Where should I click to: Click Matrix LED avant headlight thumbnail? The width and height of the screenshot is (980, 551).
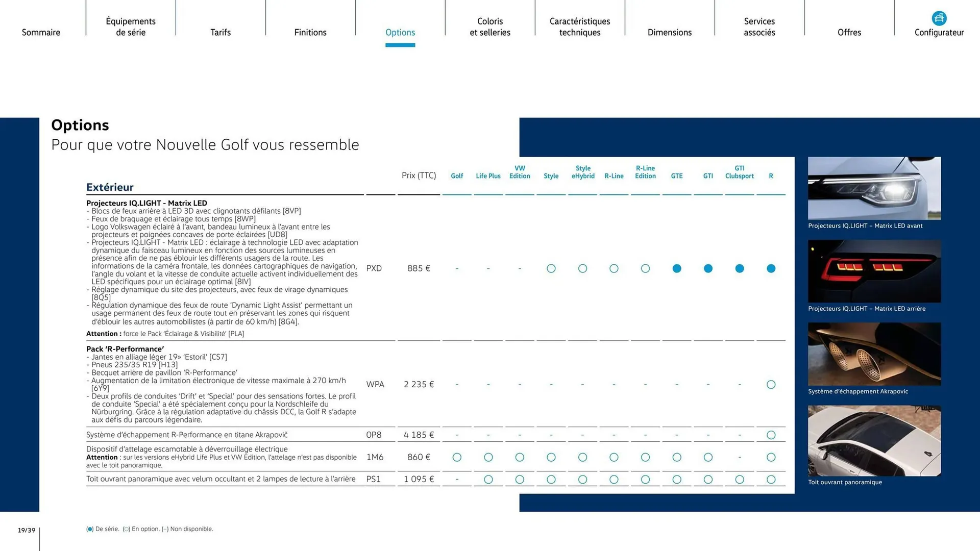pyautogui.click(x=874, y=188)
